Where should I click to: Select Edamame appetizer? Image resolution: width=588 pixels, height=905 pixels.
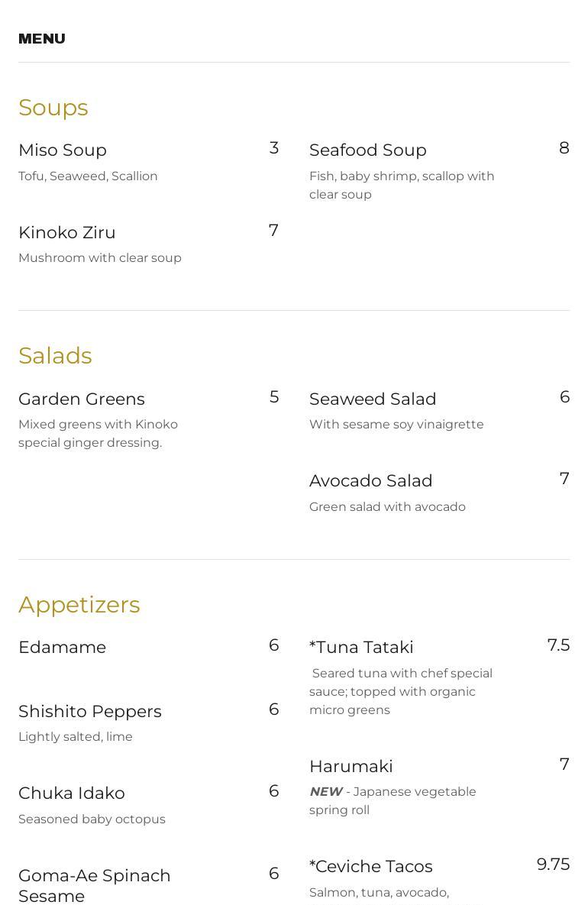pyautogui.click(x=63, y=648)
